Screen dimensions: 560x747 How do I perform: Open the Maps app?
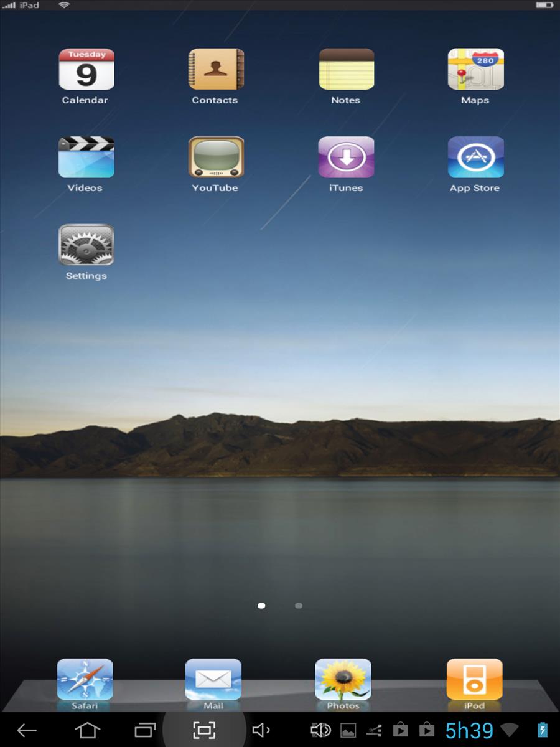coord(476,70)
